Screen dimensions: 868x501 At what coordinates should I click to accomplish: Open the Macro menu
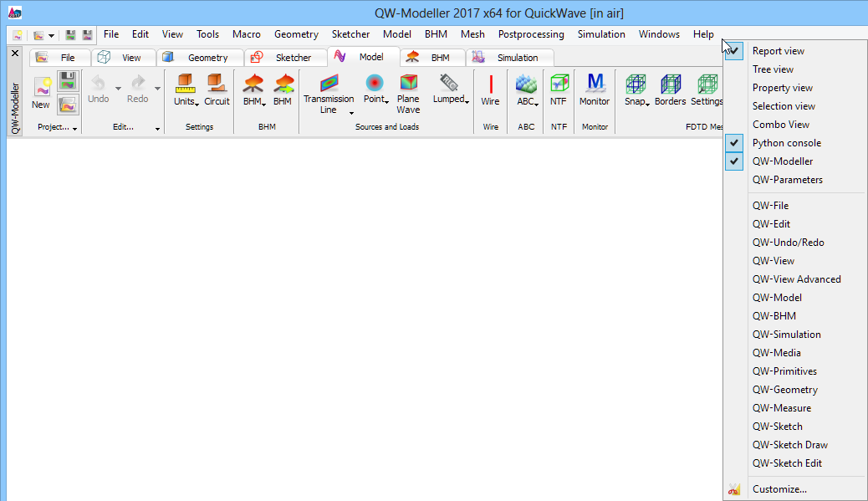coord(247,34)
